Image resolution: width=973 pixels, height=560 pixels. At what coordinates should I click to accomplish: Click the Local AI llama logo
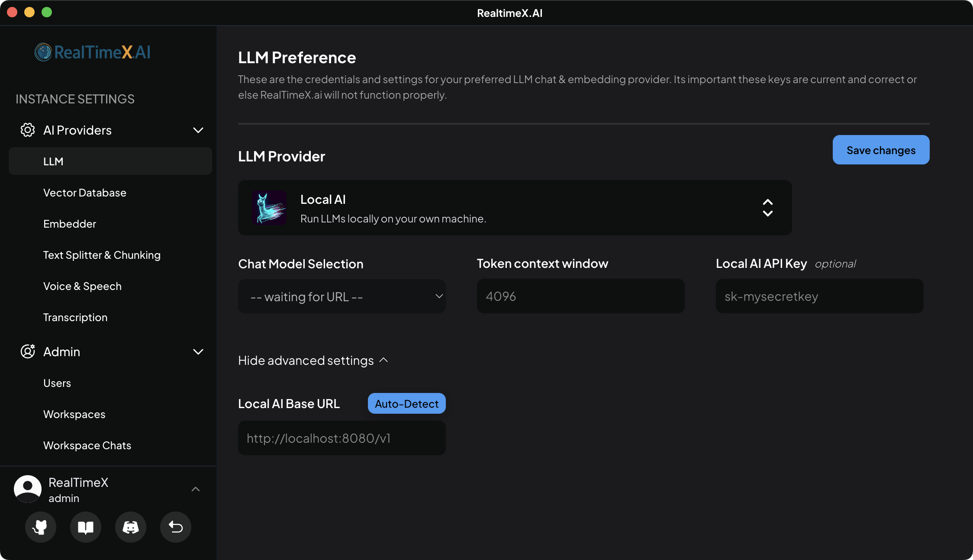[x=268, y=208]
